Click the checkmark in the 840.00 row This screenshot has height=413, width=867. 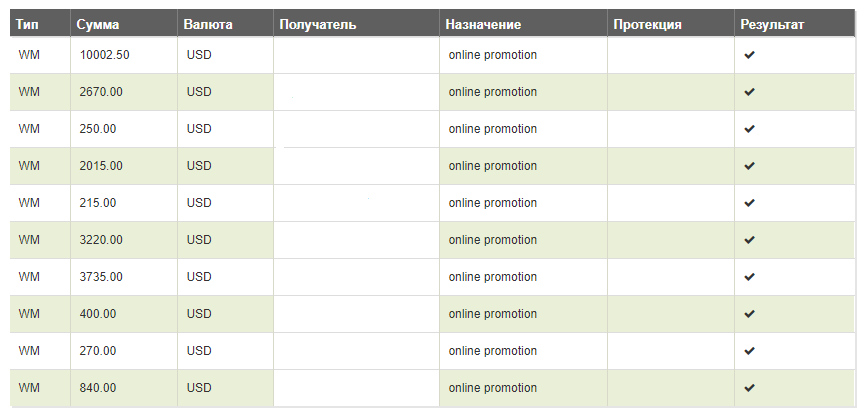coord(749,388)
